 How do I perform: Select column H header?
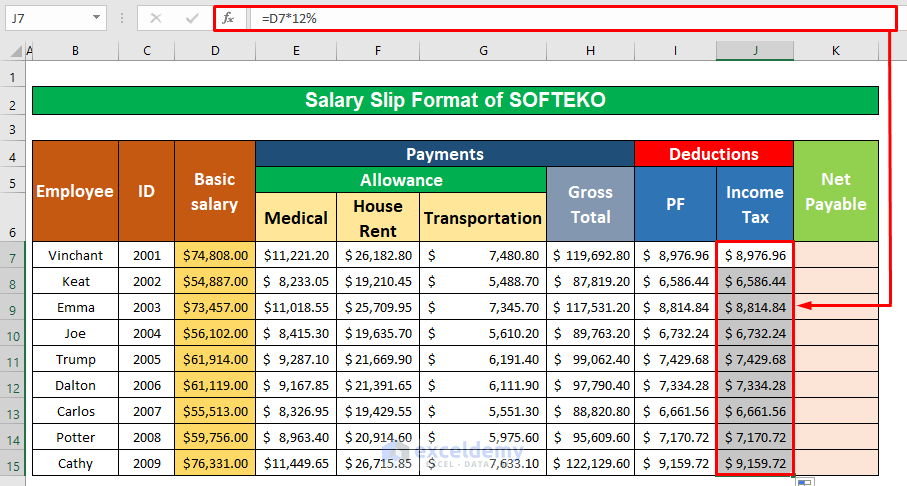pos(590,50)
